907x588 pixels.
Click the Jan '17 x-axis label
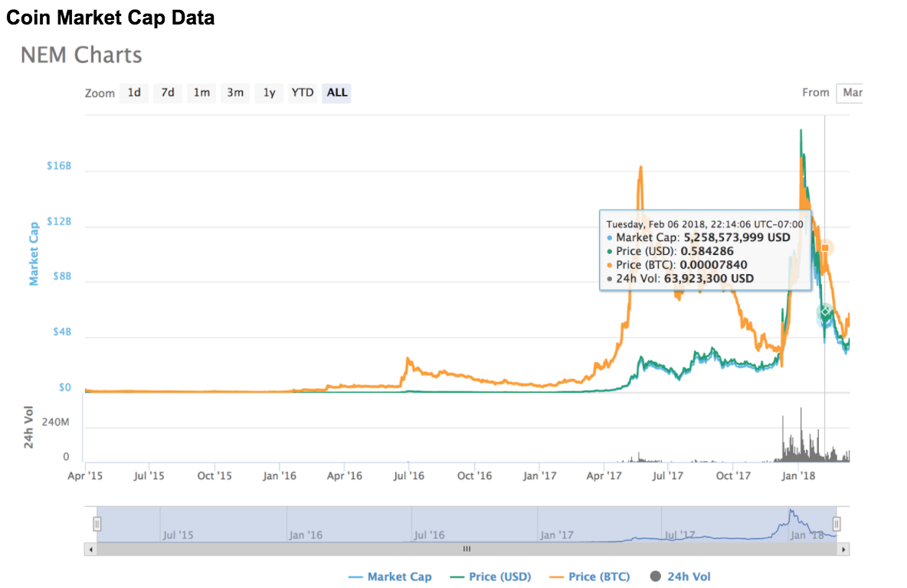pos(540,475)
